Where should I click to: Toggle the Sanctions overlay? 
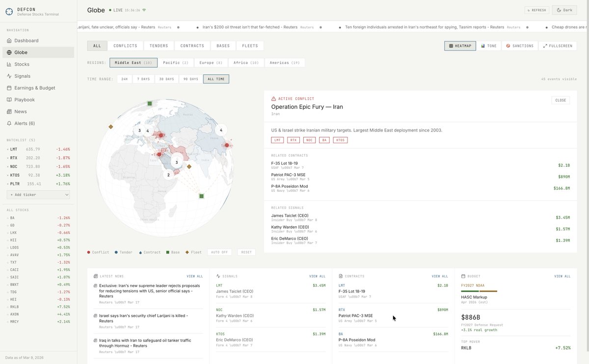(x=520, y=46)
